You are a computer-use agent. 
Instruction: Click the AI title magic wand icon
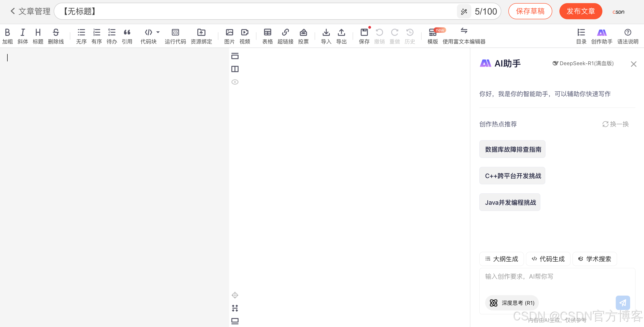464,11
